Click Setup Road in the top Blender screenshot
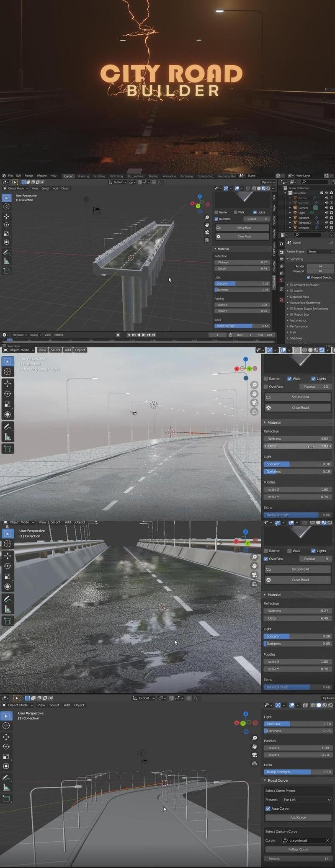 [x=242, y=227]
